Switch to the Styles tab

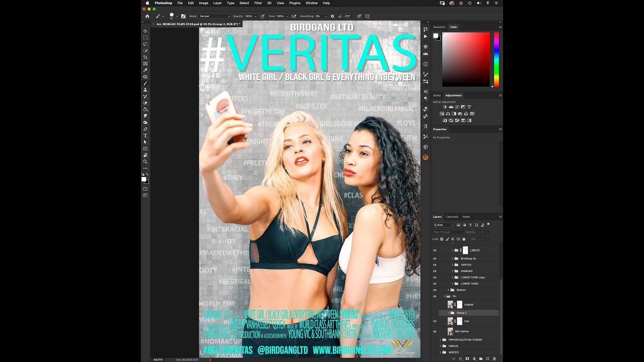(x=437, y=95)
